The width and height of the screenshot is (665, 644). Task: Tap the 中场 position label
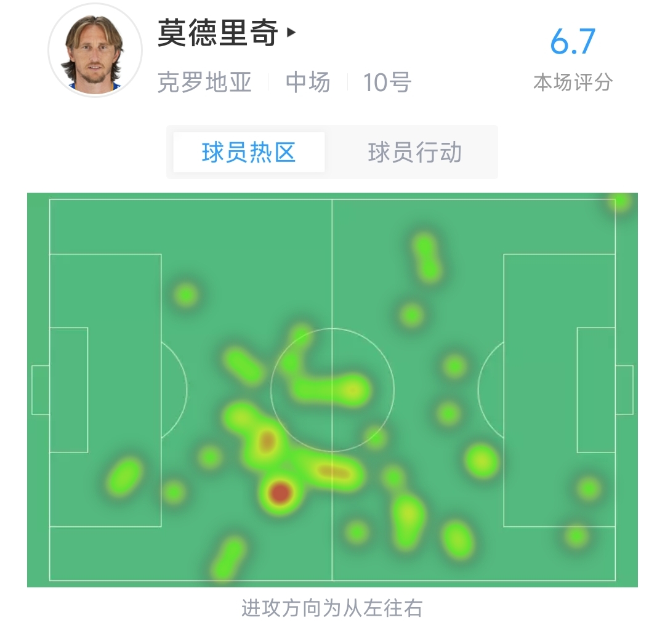[x=308, y=83]
